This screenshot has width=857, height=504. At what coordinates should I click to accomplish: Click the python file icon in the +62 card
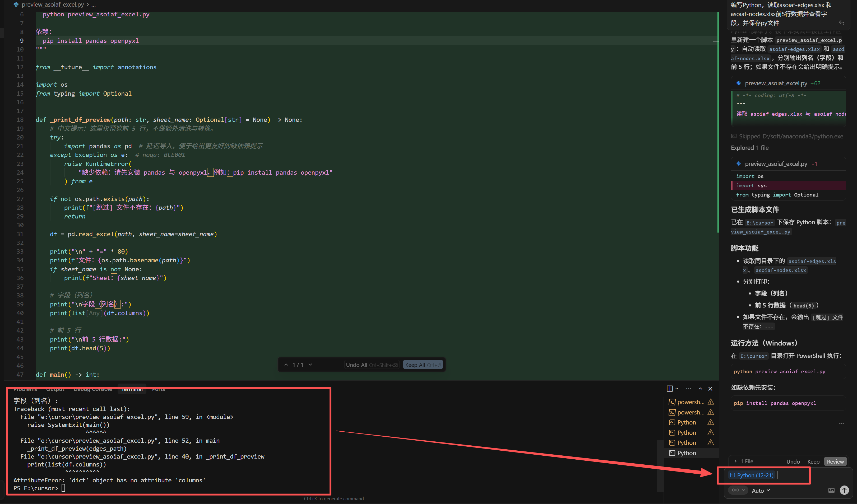(x=738, y=83)
